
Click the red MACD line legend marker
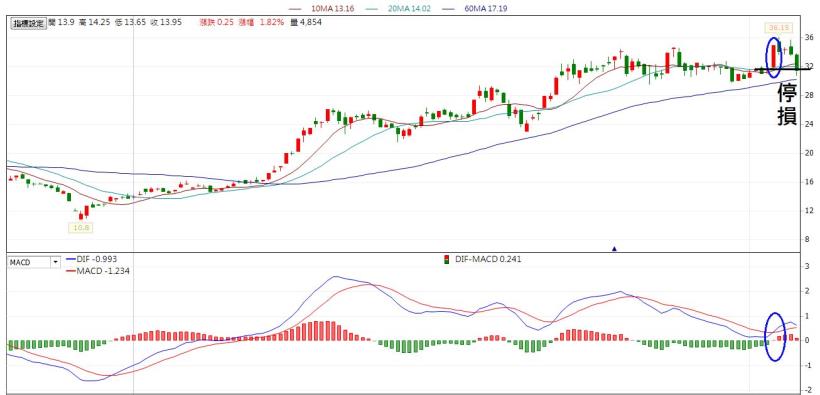72,271
